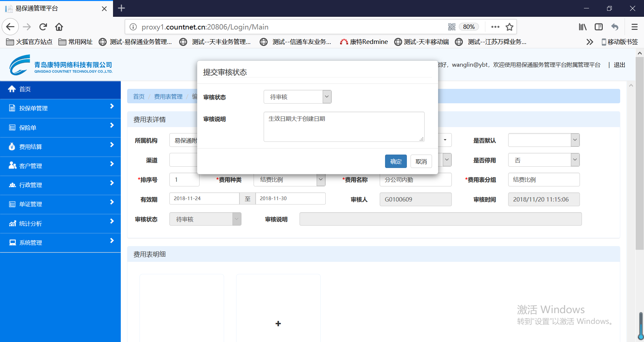Click the page actions ellipsis icon

[495, 27]
